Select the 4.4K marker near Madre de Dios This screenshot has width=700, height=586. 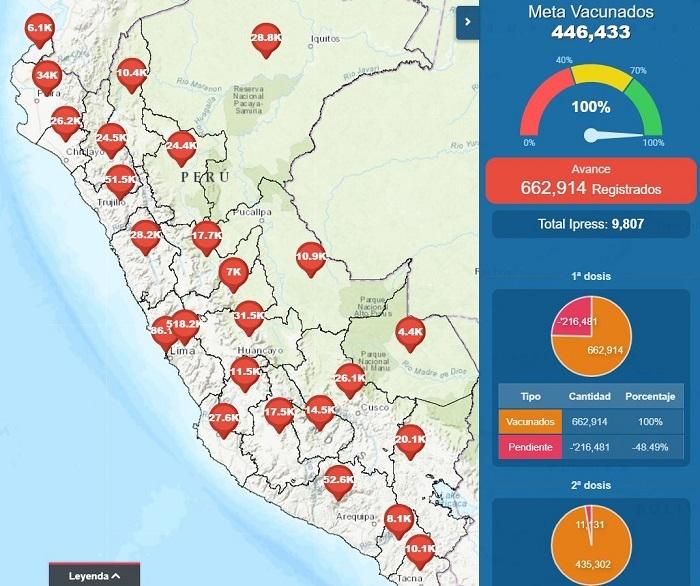[x=410, y=332]
